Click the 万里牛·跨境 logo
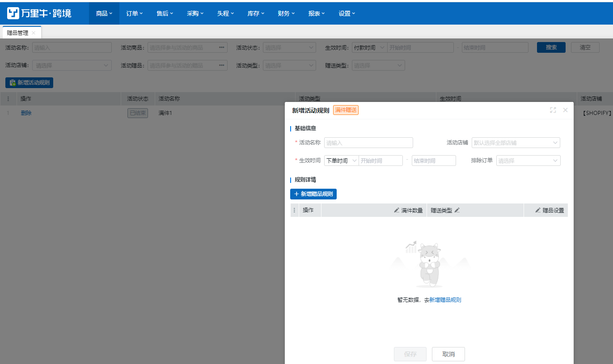This screenshot has width=613, height=364. tap(39, 13)
